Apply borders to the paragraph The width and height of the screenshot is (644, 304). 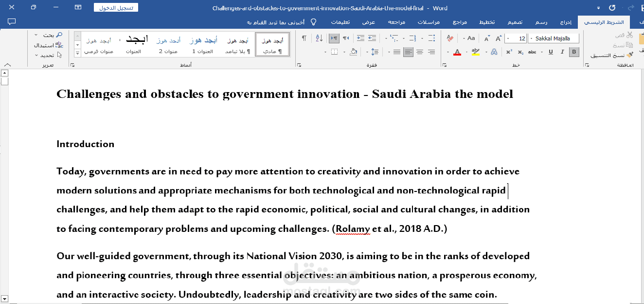334,52
